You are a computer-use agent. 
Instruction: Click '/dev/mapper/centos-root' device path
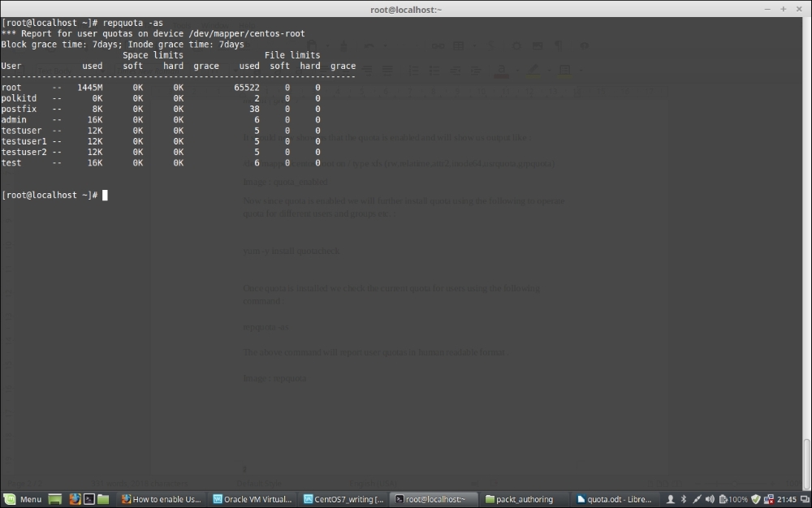pyautogui.click(x=247, y=33)
